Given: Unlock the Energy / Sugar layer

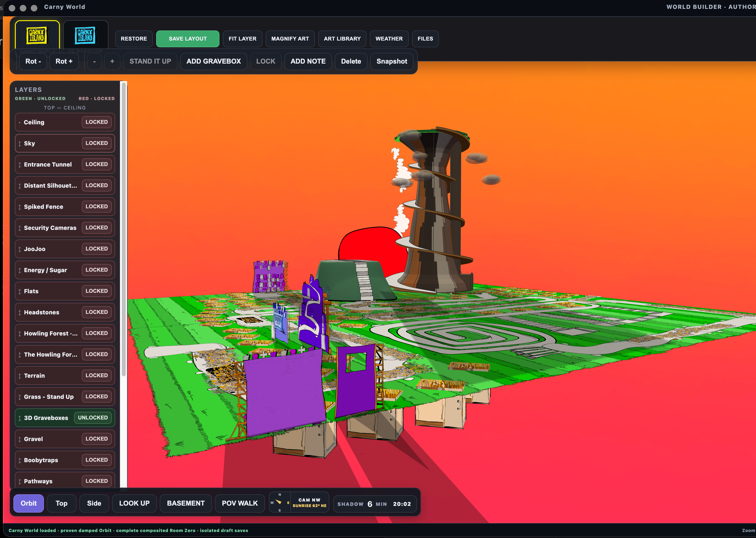Looking at the screenshot, I should (97, 270).
